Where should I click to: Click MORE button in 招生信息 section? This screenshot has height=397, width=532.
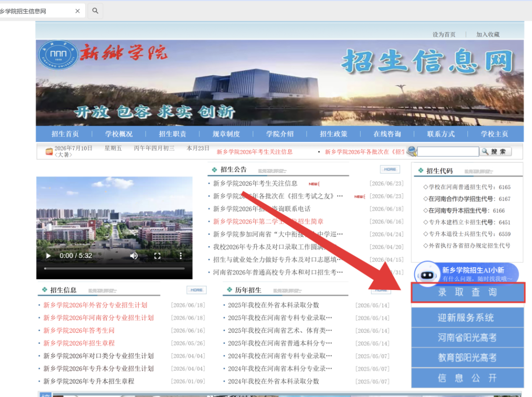tap(197, 290)
